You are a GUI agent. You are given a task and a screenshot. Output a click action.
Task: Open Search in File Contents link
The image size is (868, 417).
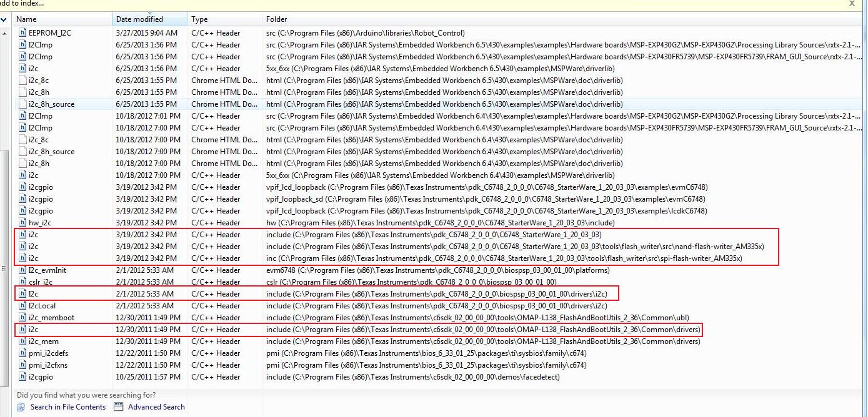(68, 406)
